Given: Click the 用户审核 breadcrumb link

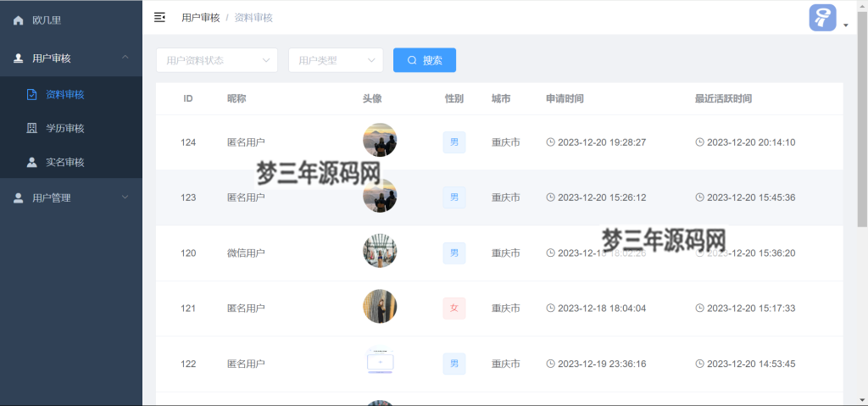Looking at the screenshot, I should tap(200, 17).
